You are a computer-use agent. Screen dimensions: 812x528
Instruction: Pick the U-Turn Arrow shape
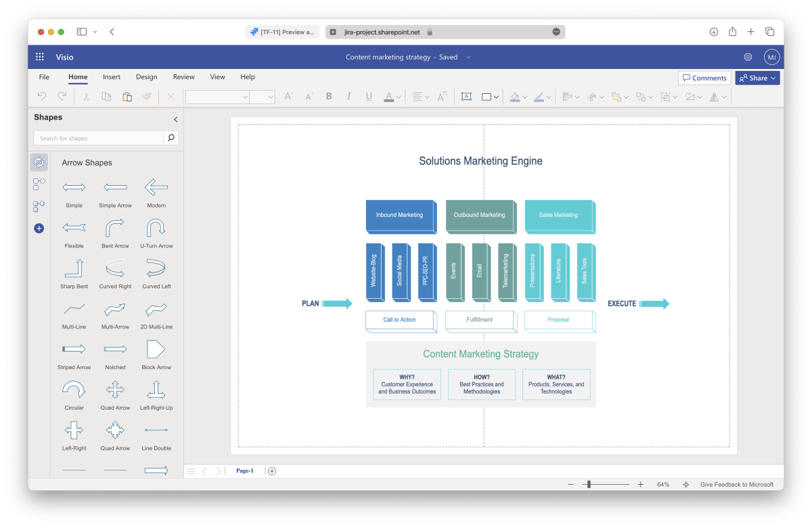point(156,228)
